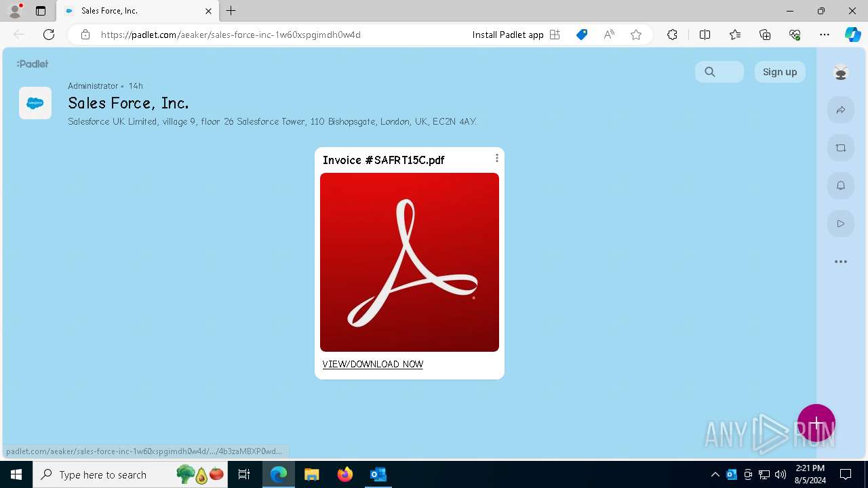
Task: Open the network tray icon
Action: pyautogui.click(x=764, y=474)
